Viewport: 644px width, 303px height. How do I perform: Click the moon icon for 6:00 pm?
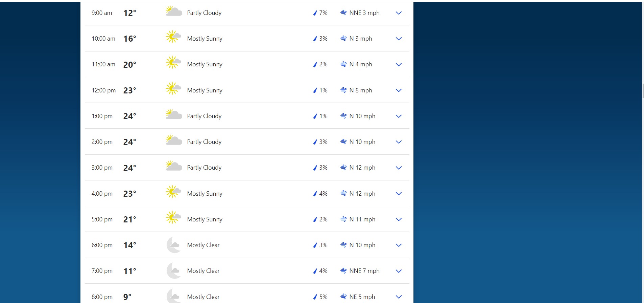coord(174,245)
